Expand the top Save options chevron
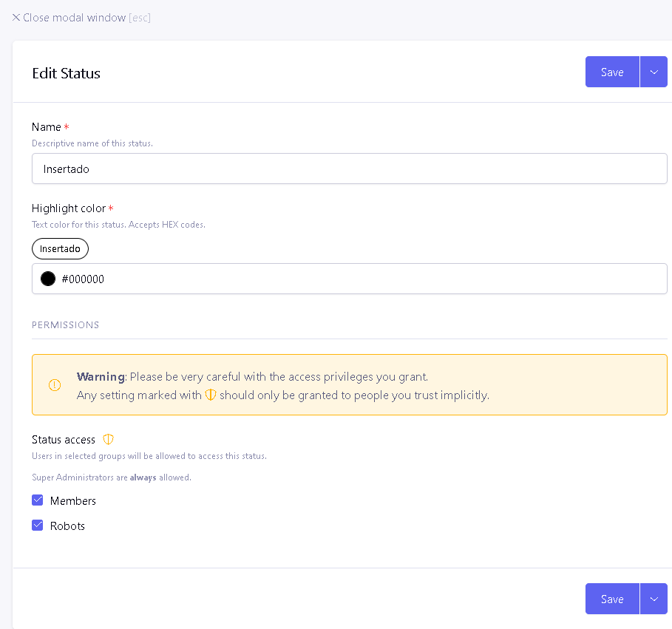 tap(654, 72)
